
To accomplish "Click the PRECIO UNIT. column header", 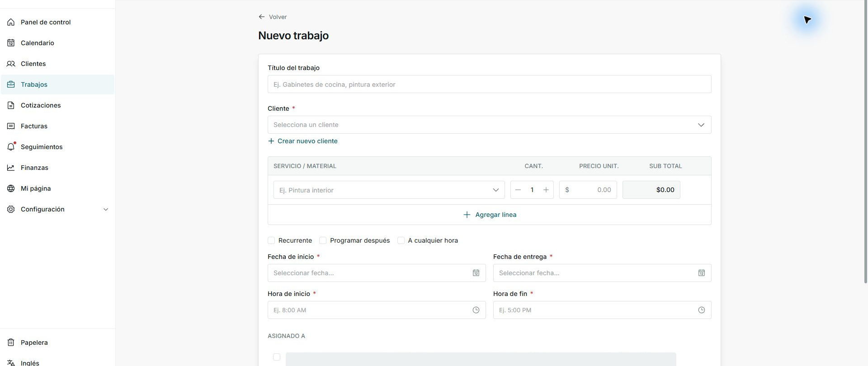I will click(x=599, y=166).
